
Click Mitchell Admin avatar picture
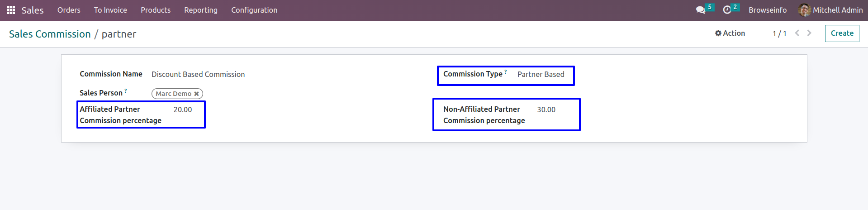804,10
